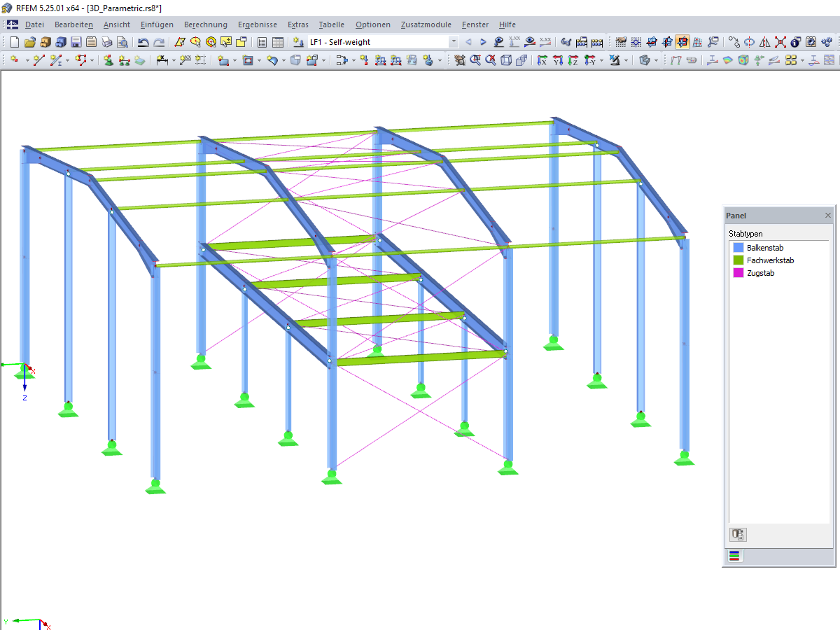The image size is (840, 630).
Task: Open the Extras menu
Action: coord(298,24)
